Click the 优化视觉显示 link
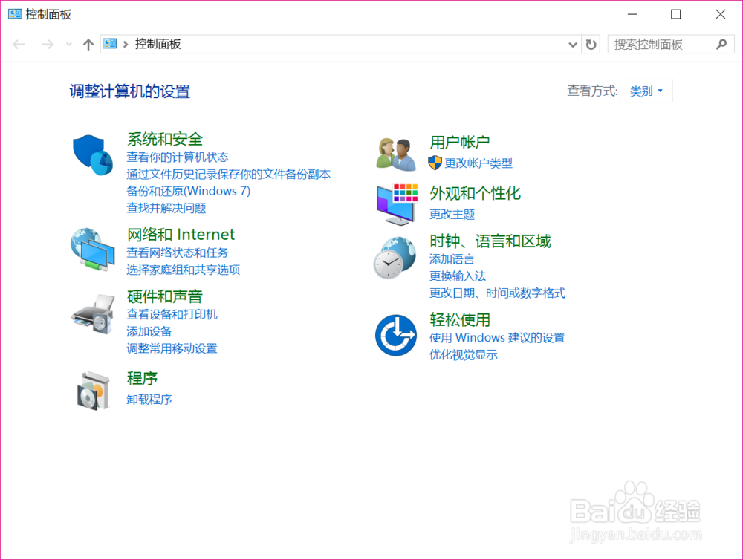Image resolution: width=743 pixels, height=560 pixels. tap(464, 355)
